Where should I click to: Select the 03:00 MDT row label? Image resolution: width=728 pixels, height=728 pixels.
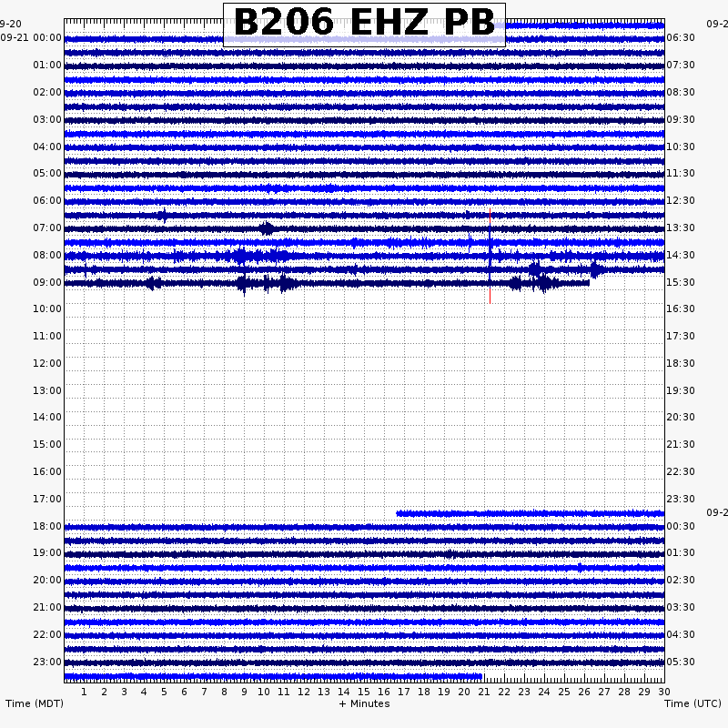(47, 120)
